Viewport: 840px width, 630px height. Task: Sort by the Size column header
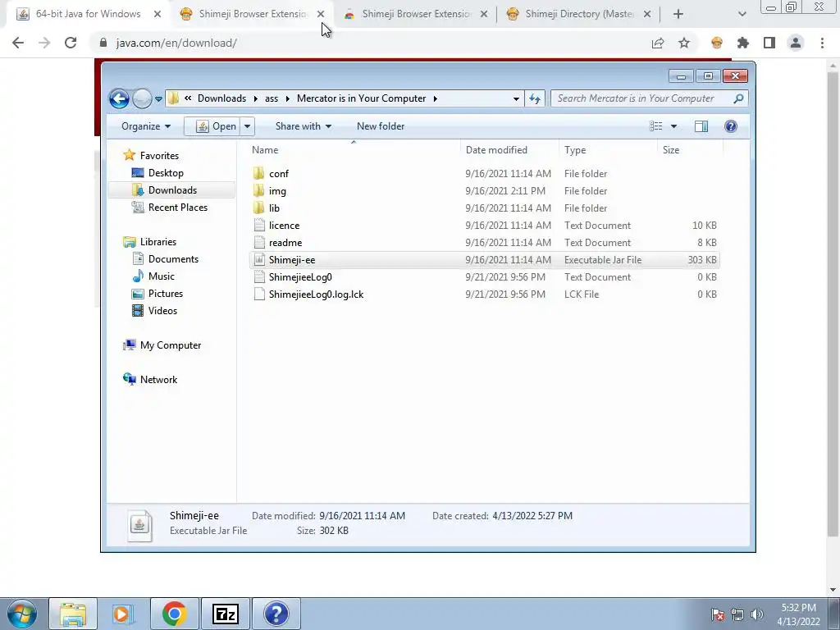671,150
